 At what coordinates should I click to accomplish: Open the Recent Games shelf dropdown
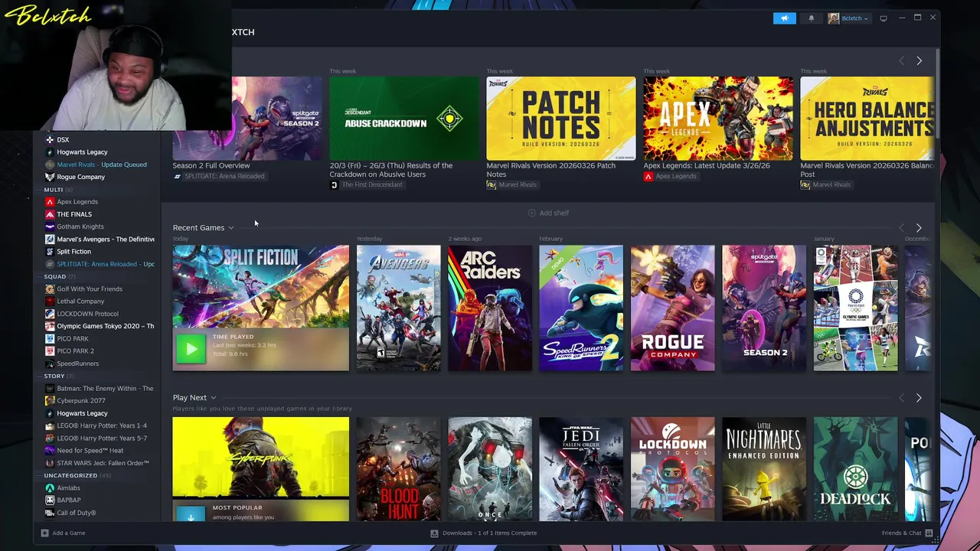(230, 228)
